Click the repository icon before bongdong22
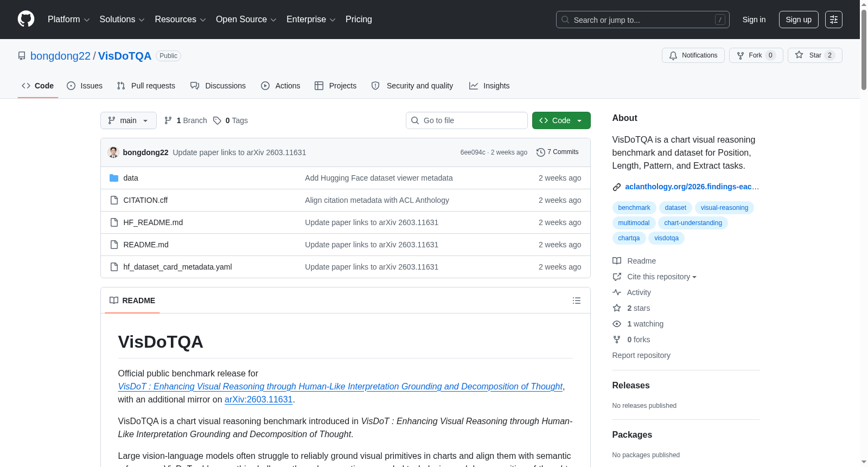This screenshot has height=467, width=868. tap(22, 56)
